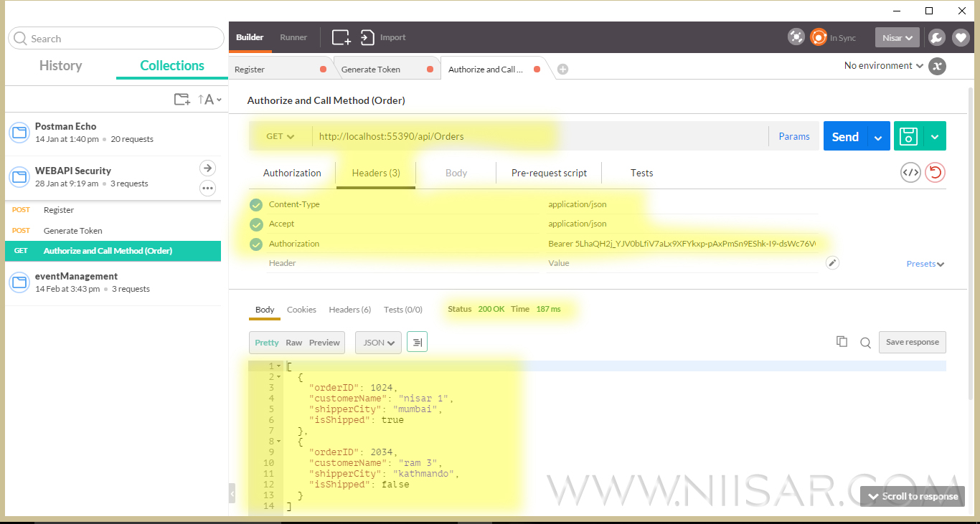Close the Generate Token tab dot
980x524 pixels.
(430, 70)
